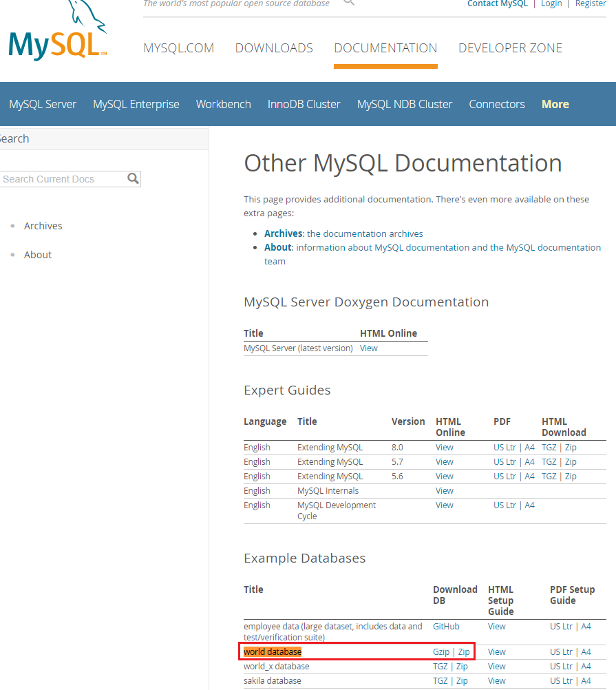This screenshot has height=690, width=616.
Task: Click the Login link
Action: [x=551, y=3]
